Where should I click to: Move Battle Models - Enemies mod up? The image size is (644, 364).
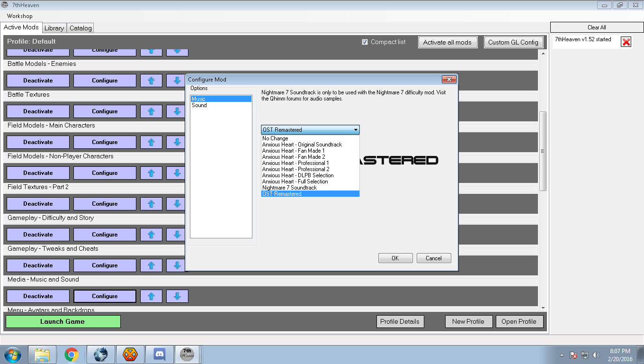click(x=152, y=81)
